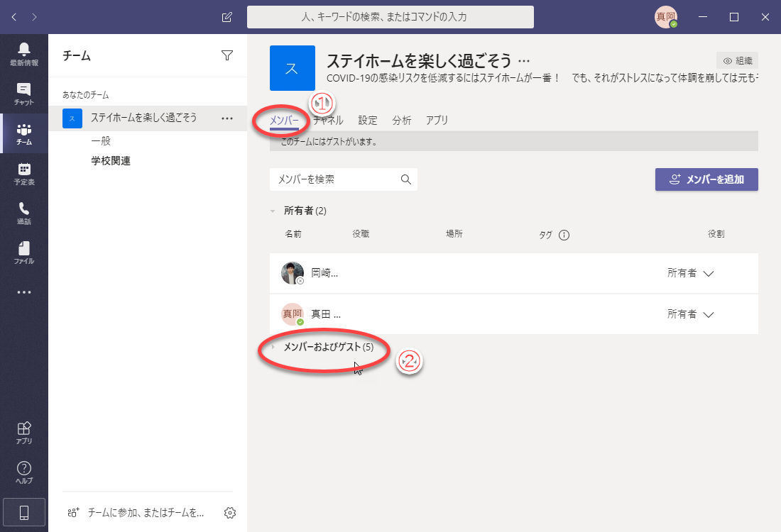Show more apps via sidebar ellipsis
Screen dimensions: 781x532
coord(24,292)
